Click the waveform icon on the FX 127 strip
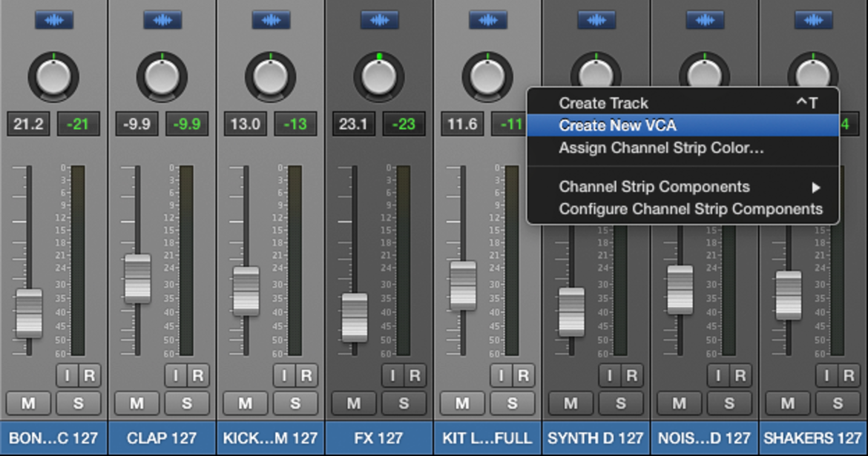 [x=380, y=21]
